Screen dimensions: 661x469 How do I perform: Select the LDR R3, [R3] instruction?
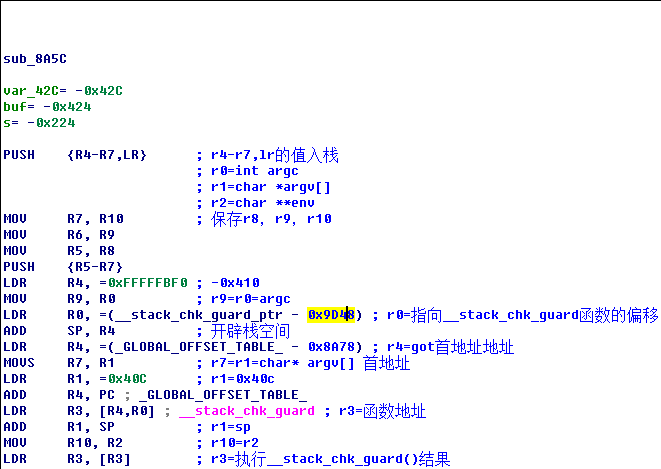tap(67, 459)
